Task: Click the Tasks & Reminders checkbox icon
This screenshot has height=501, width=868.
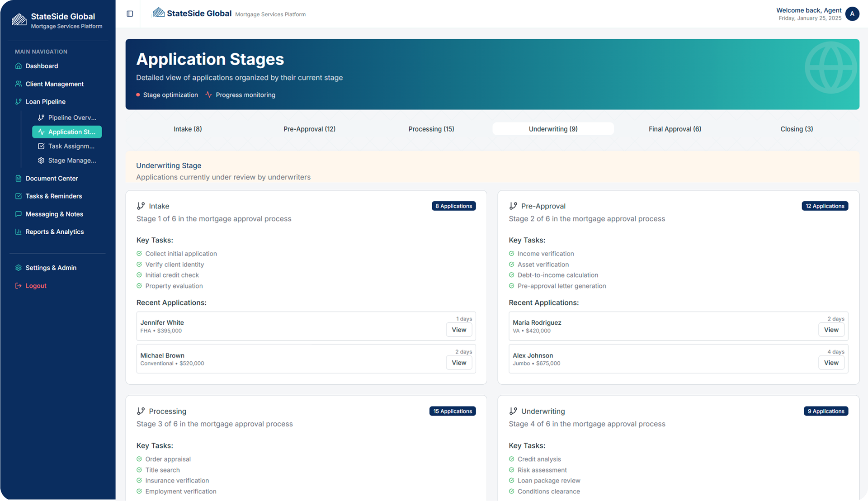Action: [18, 196]
